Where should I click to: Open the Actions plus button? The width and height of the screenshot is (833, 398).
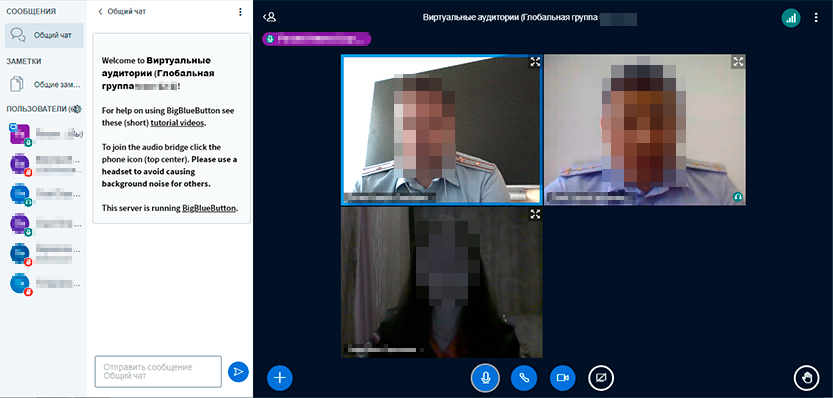tap(279, 378)
